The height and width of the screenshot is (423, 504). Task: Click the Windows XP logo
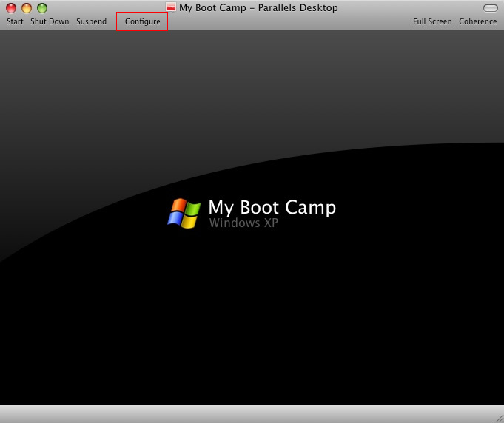pos(184,213)
